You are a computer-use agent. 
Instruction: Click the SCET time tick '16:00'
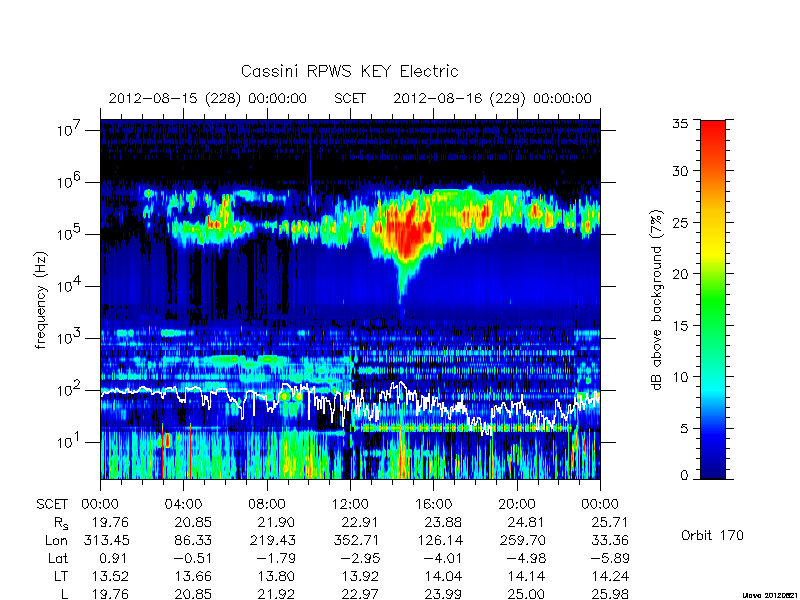[x=433, y=504]
